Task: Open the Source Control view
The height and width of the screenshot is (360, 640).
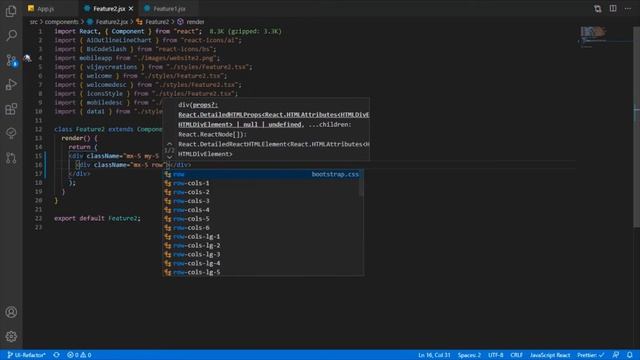Action: [x=11, y=60]
